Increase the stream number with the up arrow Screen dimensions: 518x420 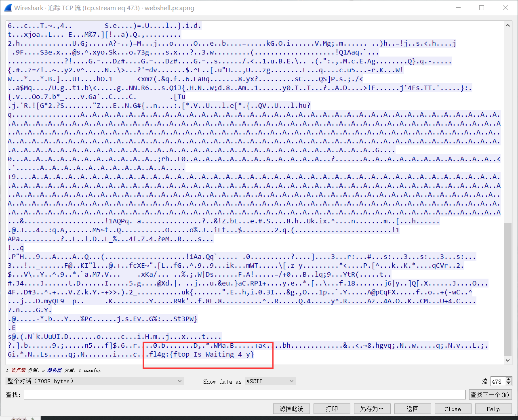pyautogui.click(x=509, y=379)
